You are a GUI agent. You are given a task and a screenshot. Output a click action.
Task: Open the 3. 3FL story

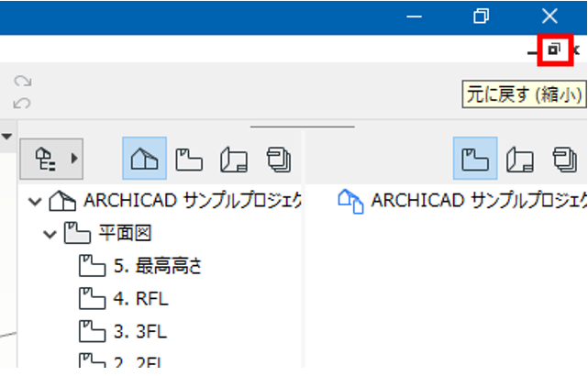pyautogui.click(x=139, y=331)
